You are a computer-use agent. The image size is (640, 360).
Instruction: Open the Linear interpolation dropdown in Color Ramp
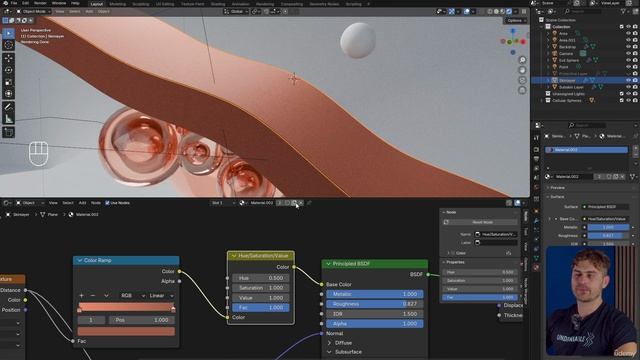click(x=161, y=296)
